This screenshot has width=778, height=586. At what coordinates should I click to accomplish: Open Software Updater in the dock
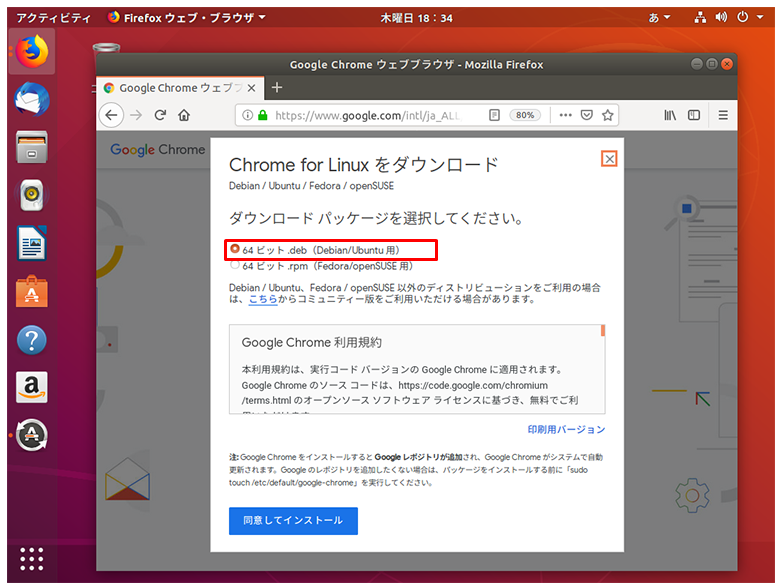(x=32, y=435)
